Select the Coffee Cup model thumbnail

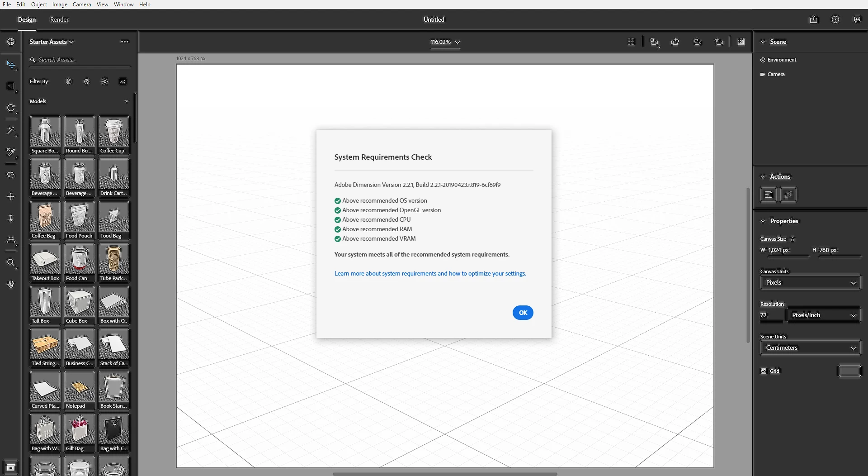[x=114, y=135]
